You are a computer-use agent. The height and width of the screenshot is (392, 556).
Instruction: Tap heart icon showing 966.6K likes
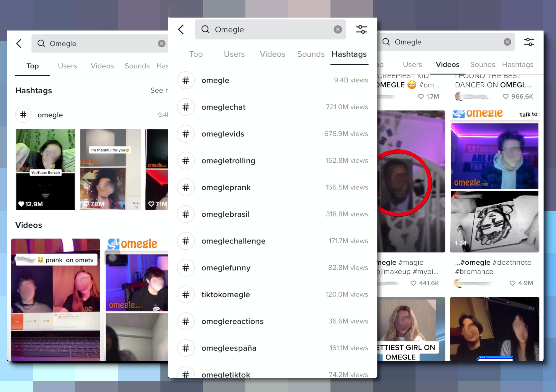(505, 97)
